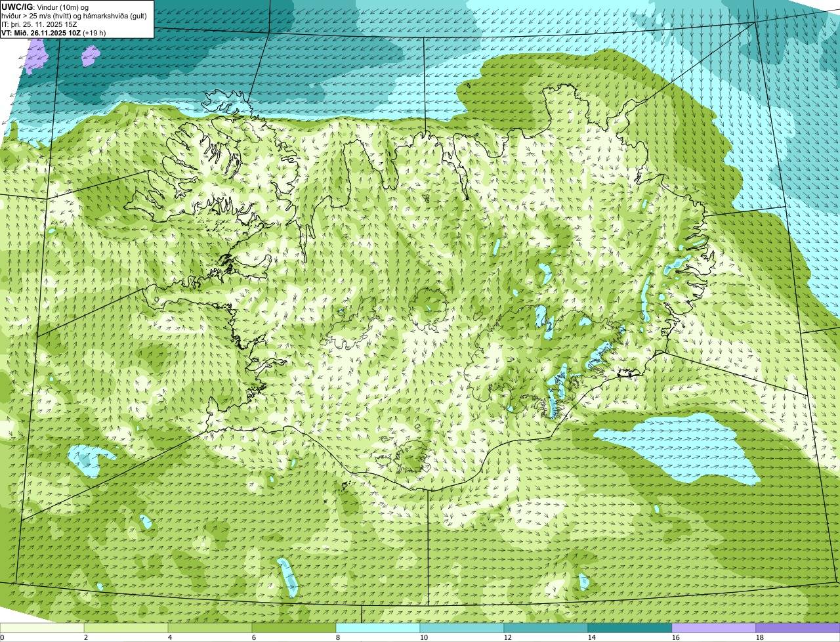840x642 pixels.
Task: Click the 'VT: Mið. 26.11.2025 10Z (+19 h)' line
Action: pos(54,33)
